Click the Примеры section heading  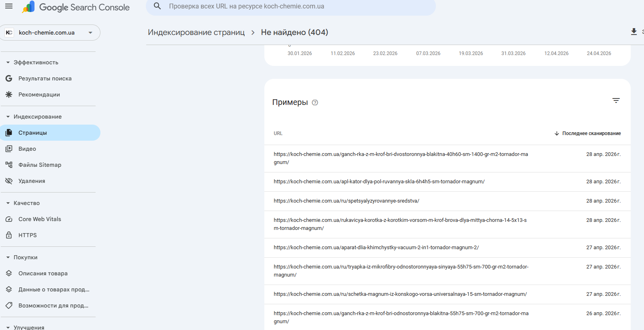(x=290, y=102)
